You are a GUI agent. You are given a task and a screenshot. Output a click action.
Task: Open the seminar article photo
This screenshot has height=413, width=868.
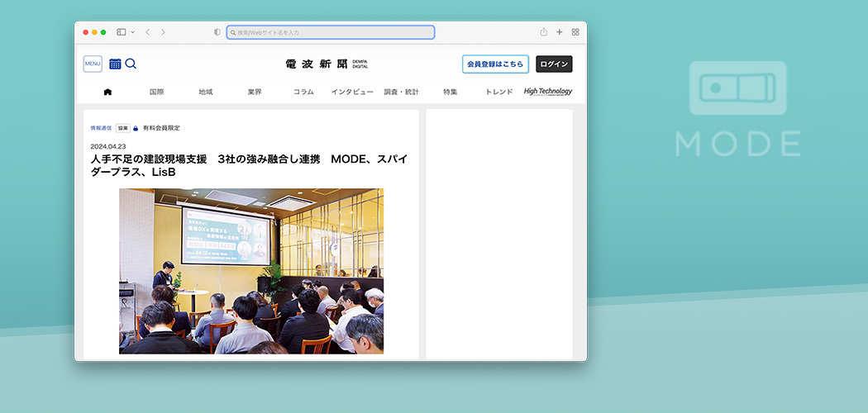coord(251,271)
